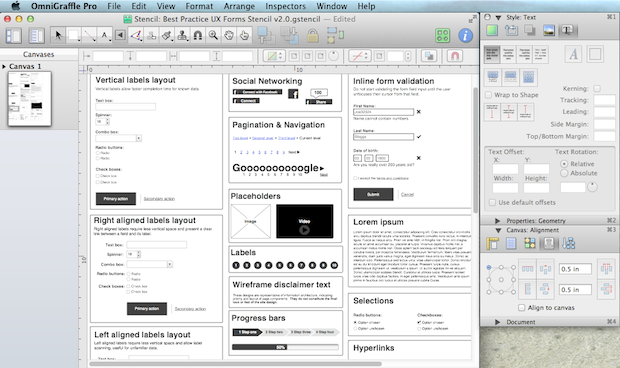Toggle the connection magnet button in the format bar

[455, 56]
